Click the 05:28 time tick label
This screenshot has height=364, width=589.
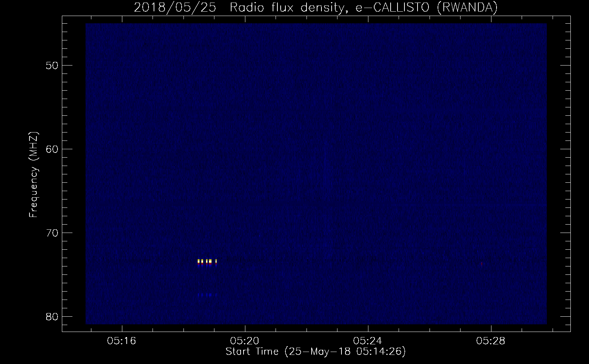coord(491,341)
